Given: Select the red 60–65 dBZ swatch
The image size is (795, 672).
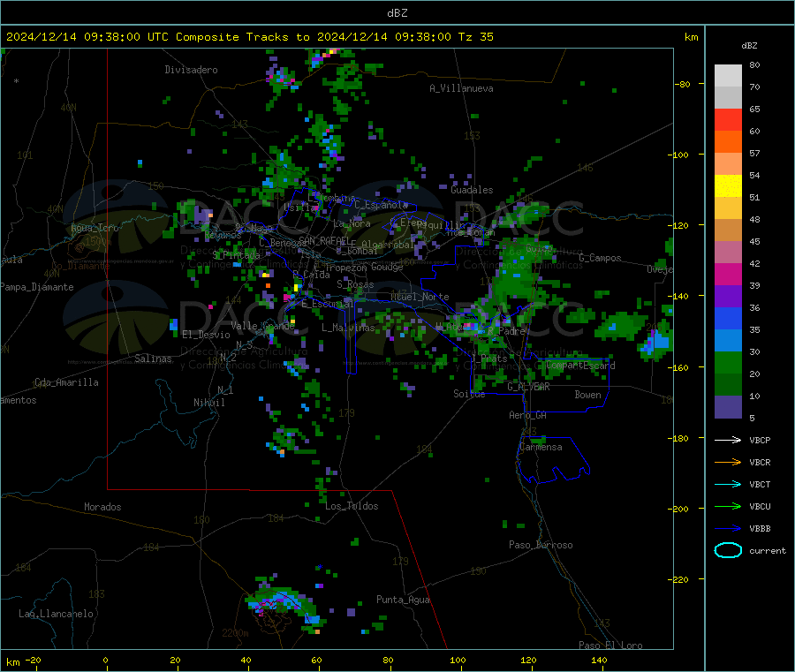Looking at the screenshot, I should [x=728, y=120].
